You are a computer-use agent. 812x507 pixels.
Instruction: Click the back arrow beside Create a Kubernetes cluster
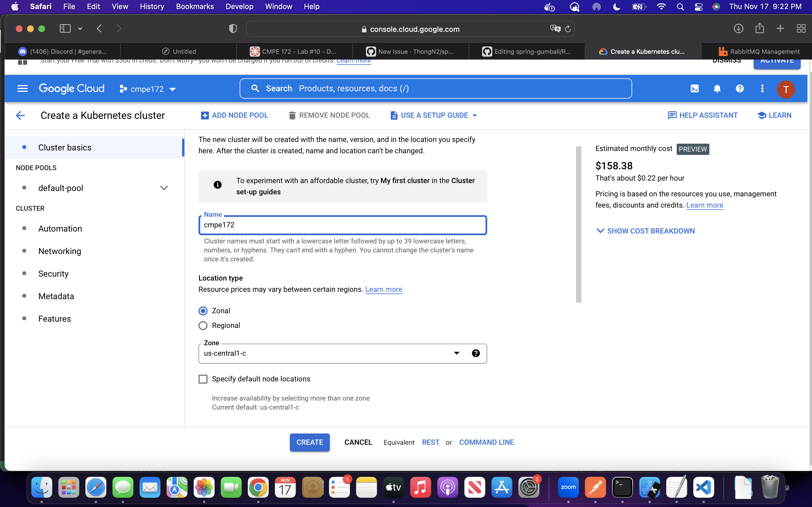click(x=21, y=115)
